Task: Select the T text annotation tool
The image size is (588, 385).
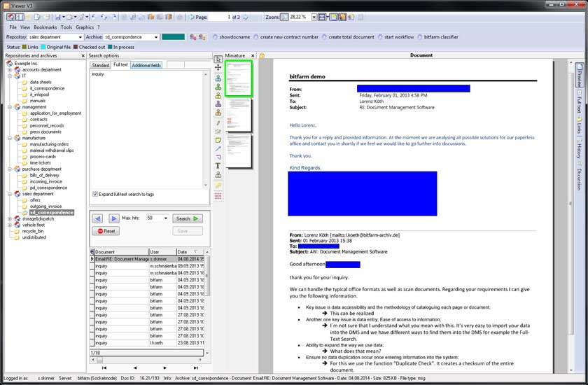Action: pos(218,166)
